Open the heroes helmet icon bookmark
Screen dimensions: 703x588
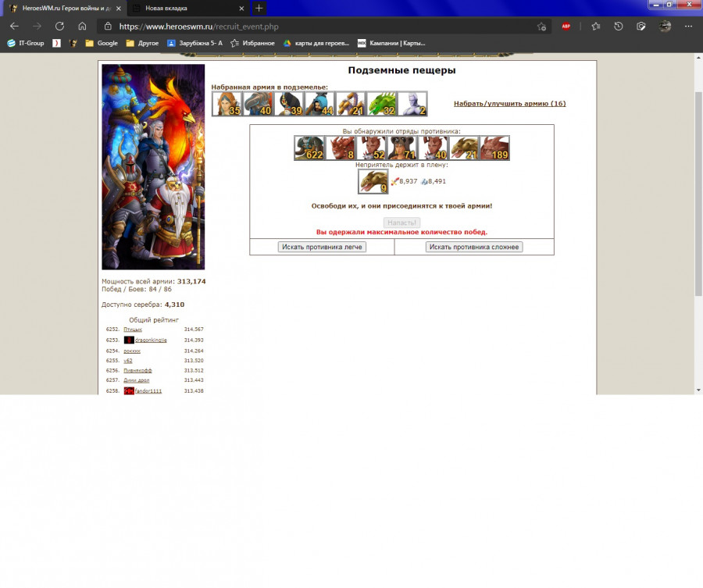point(73,43)
